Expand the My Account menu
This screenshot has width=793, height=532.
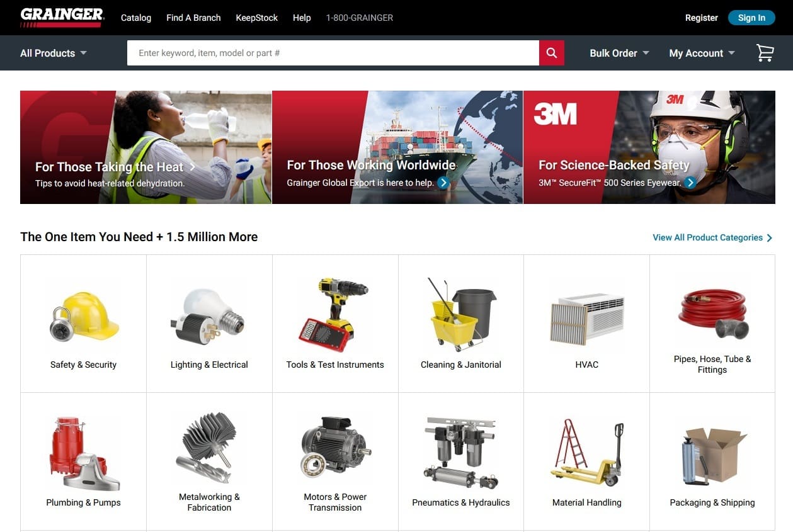(x=701, y=53)
